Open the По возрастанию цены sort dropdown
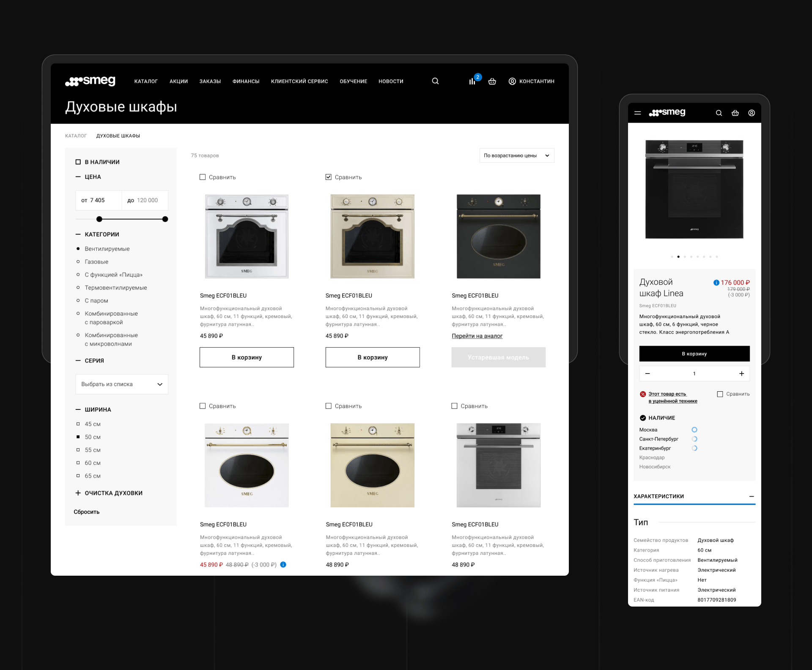 pos(516,156)
